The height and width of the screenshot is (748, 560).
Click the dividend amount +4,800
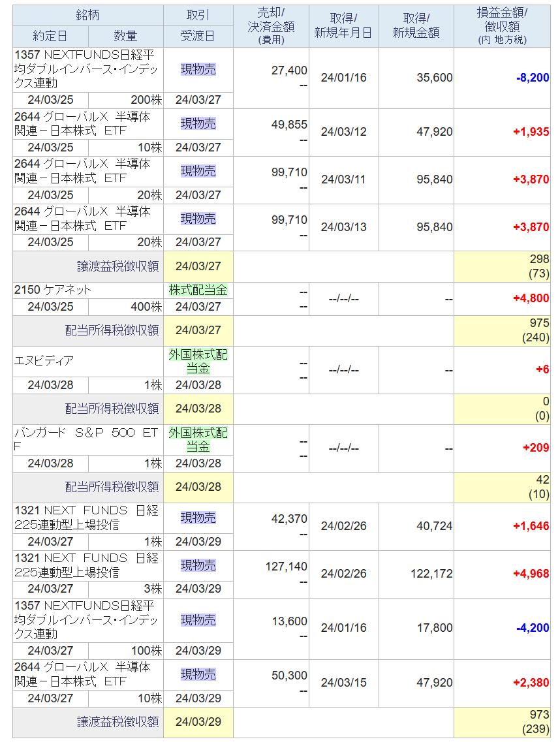(531, 299)
